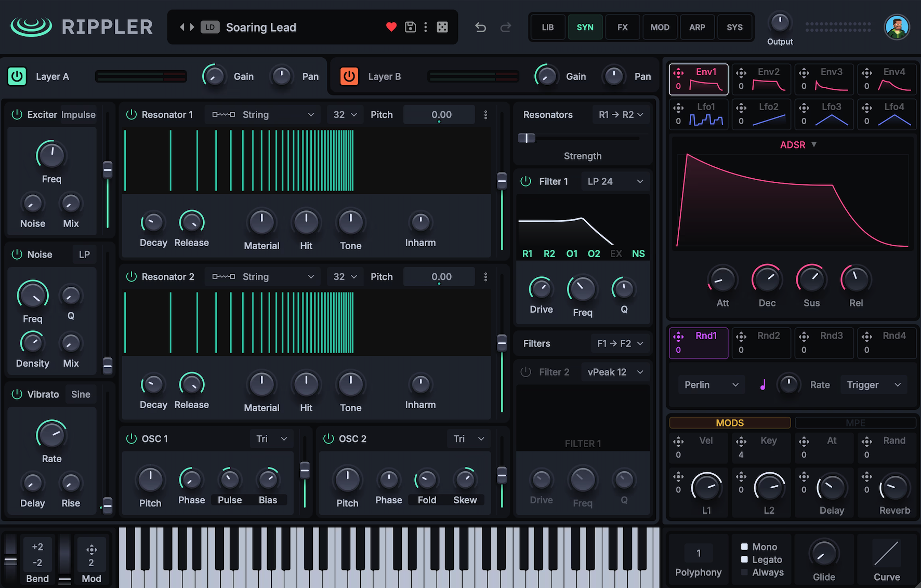This screenshot has width=921, height=588.
Task: Click the Exciter level vertical slider
Action: click(x=108, y=169)
